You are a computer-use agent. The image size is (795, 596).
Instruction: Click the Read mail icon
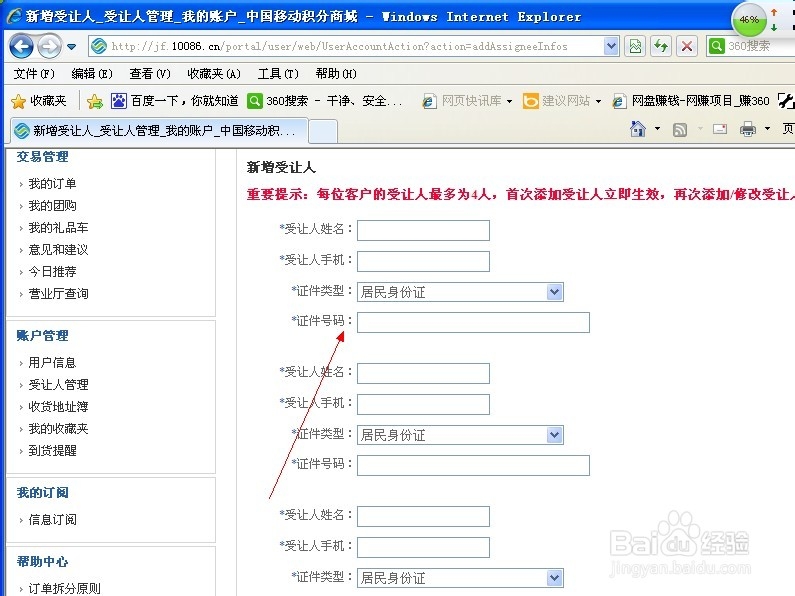720,129
